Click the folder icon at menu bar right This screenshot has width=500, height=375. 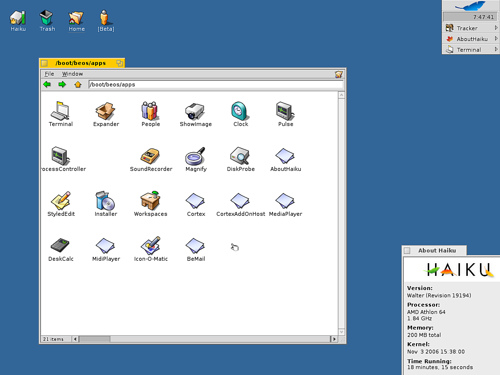(339, 74)
